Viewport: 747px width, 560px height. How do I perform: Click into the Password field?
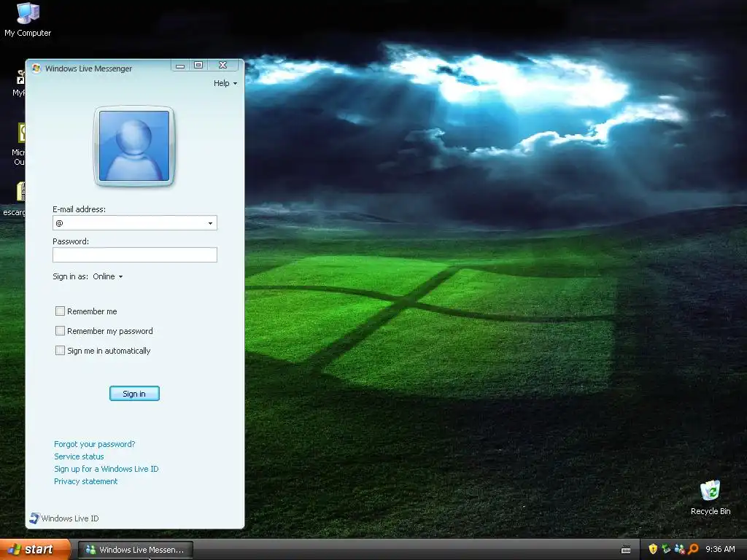coord(135,254)
